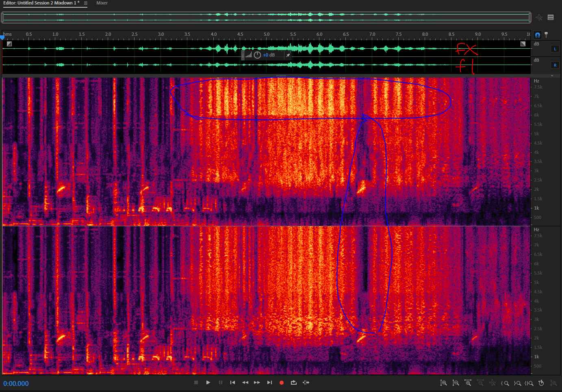Viewport: 562px width, 392px height.
Task: Expand the spectral display collapse arrow
Action: (x=552, y=76)
